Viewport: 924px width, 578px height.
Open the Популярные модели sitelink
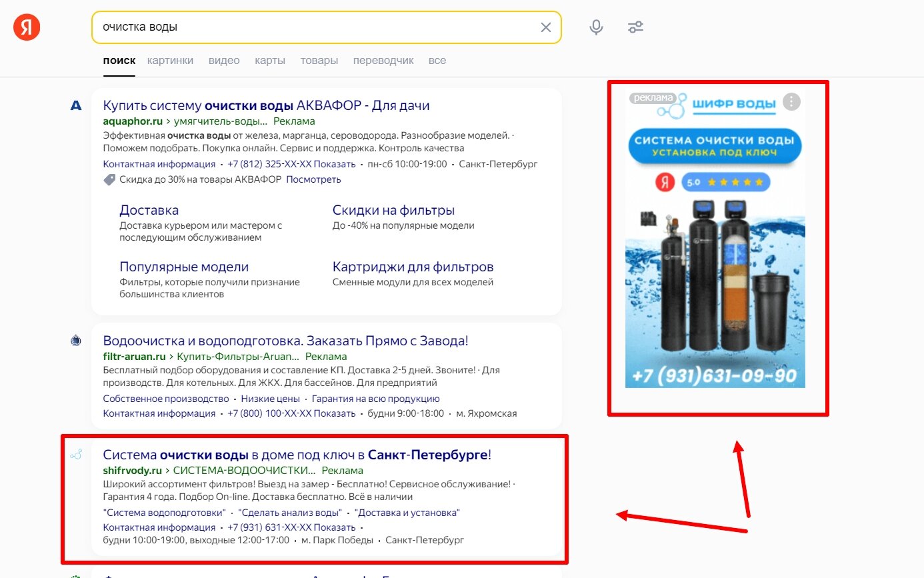[184, 267]
